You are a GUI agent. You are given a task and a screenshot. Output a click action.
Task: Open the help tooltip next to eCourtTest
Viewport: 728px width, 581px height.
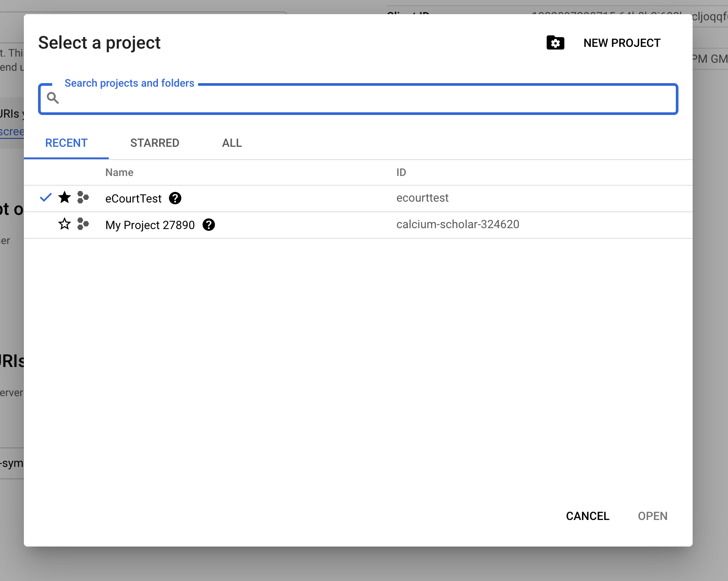(175, 198)
